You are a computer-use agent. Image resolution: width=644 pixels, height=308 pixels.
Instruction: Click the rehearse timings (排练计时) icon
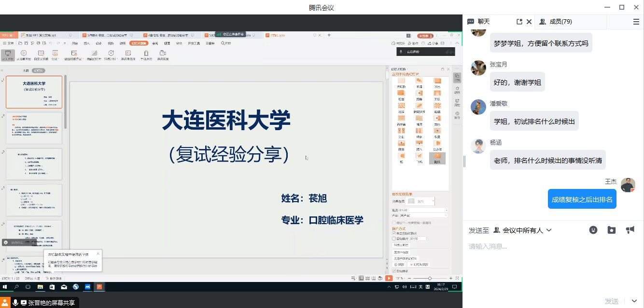click(x=111, y=55)
